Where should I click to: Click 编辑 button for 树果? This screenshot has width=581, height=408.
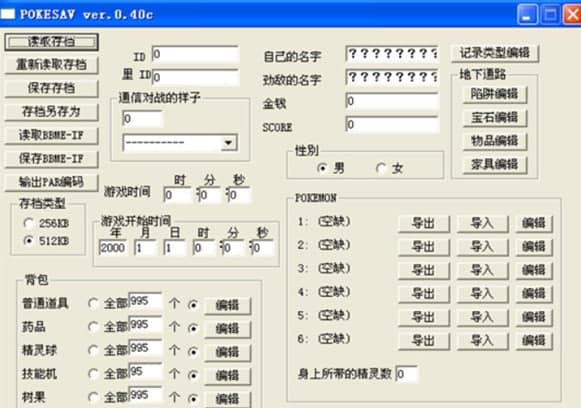tap(228, 399)
